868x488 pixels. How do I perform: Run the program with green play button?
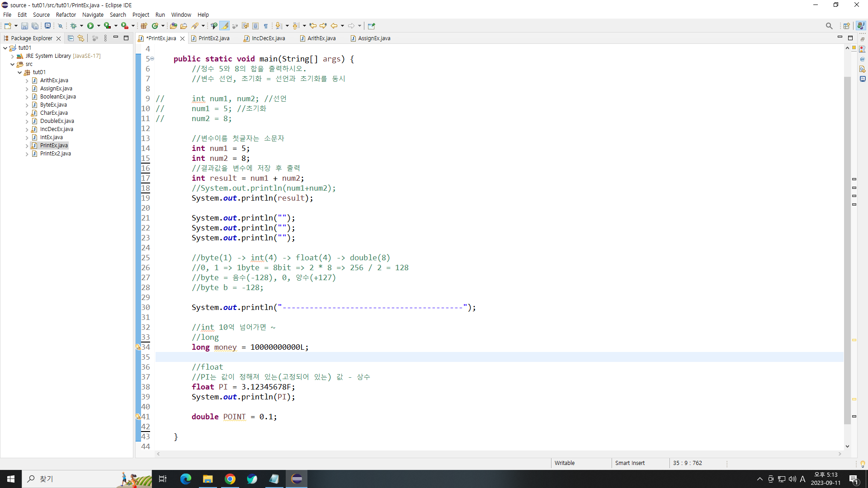click(x=90, y=26)
